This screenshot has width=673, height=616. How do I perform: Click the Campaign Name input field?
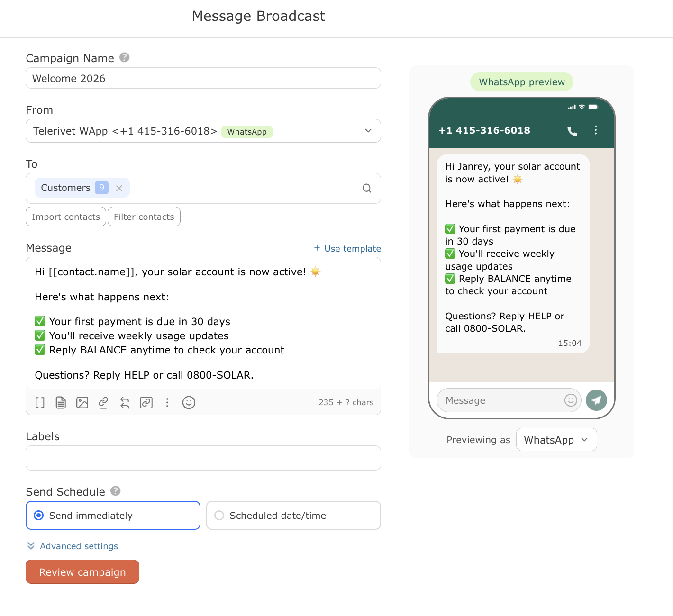(203, 78)
